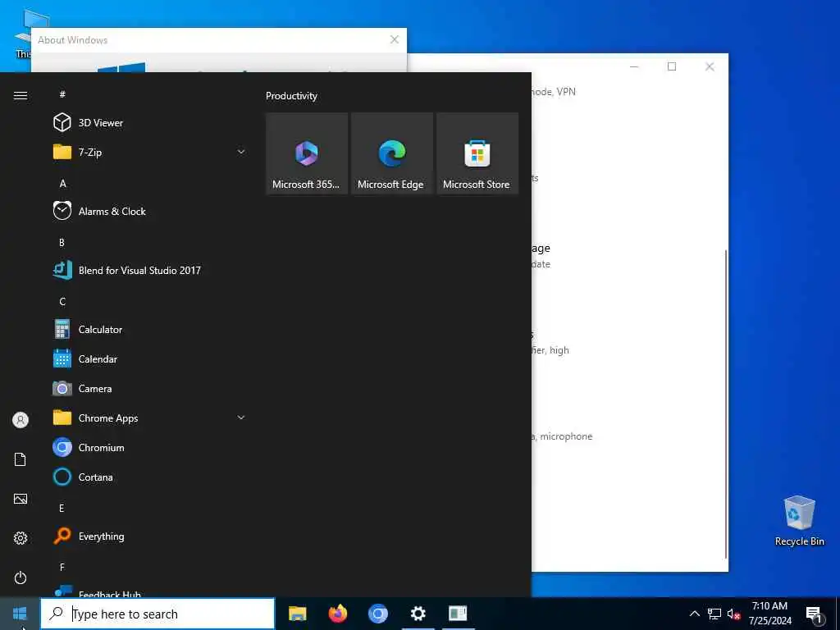
Task: Open 3D Viewer from the app list
Action: point(150,123)
